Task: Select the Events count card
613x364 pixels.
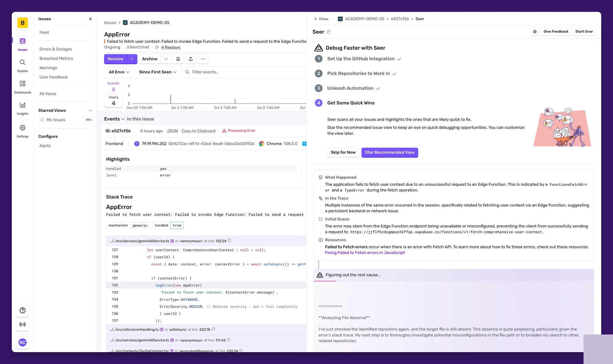Action: tap(113, 86)
